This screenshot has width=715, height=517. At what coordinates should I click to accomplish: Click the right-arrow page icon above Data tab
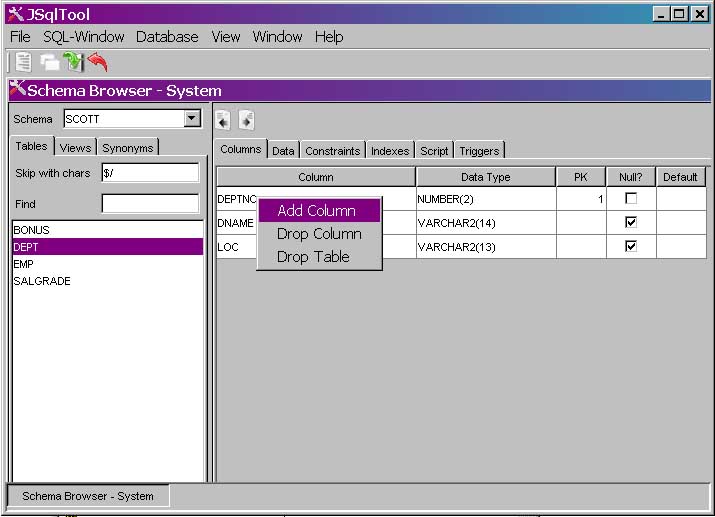[246, 120]
